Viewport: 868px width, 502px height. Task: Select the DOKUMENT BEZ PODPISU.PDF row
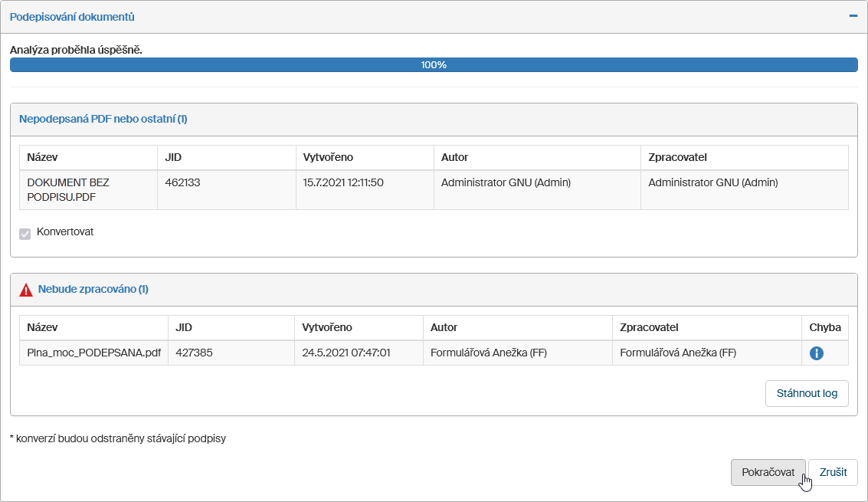[68, 189]
